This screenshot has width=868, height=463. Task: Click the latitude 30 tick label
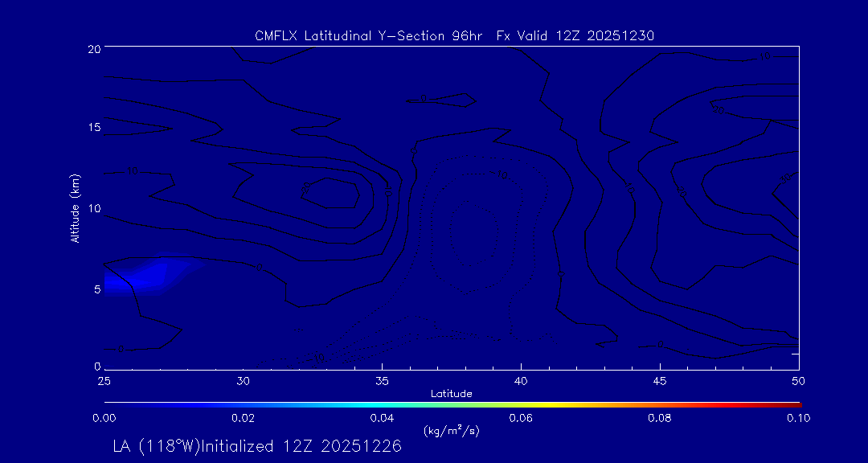click(243, 379)
